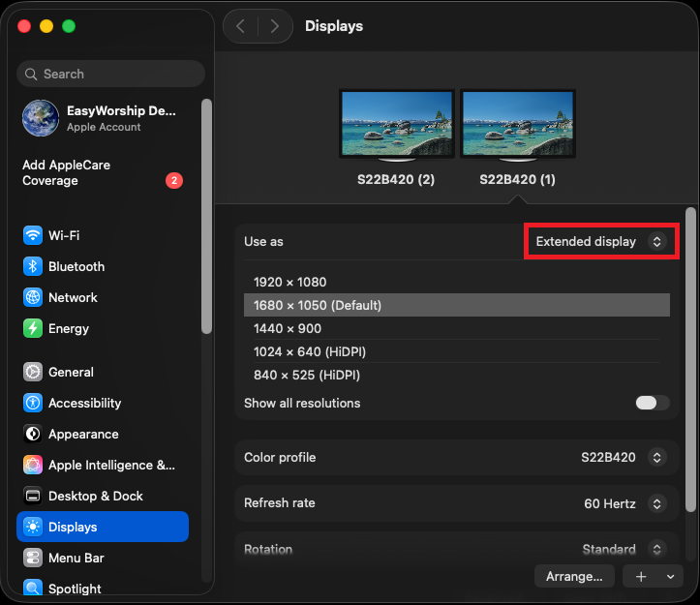
Task: Toggle Show all resolutions switch
Action: coord(653,403)
